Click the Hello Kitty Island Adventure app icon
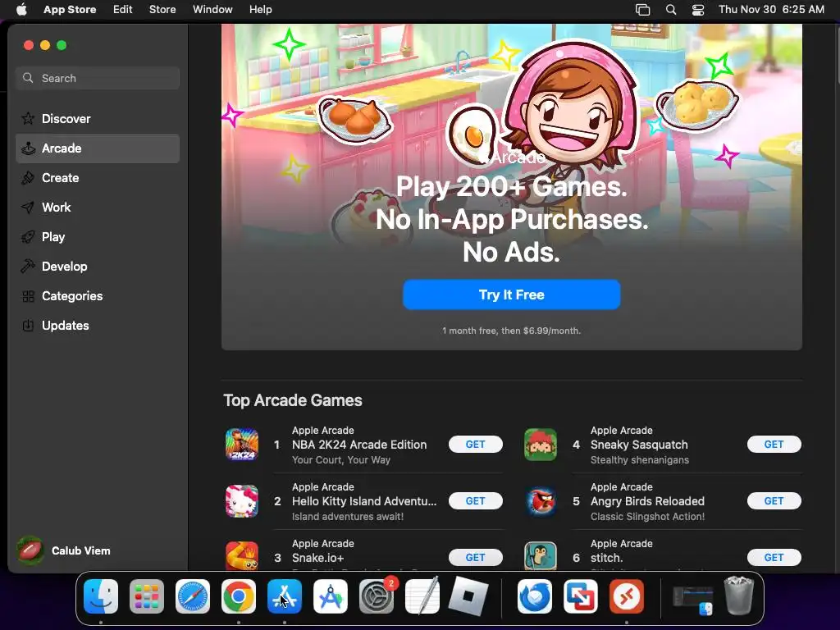 [x=242, y=501]
